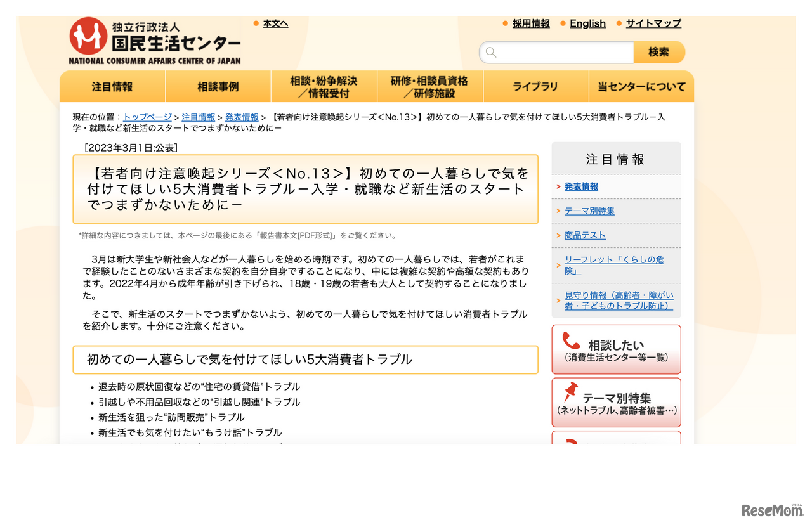Open the サイトマップ link

(653, 23)
